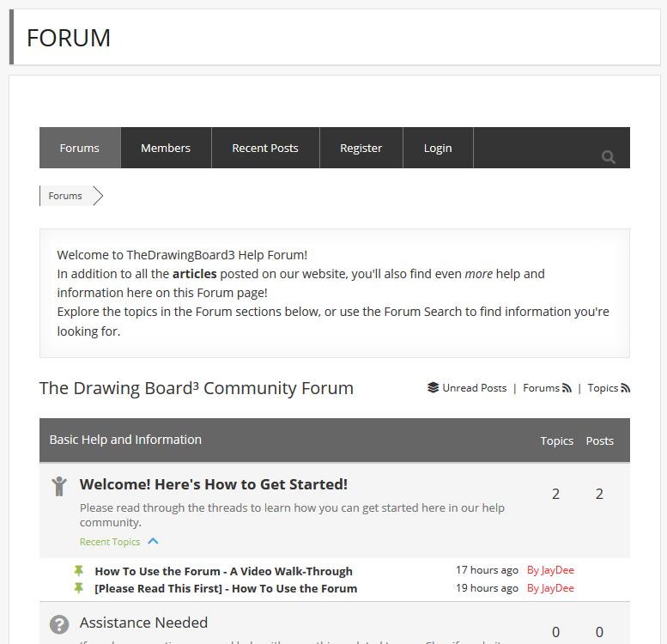667x644 pixels.
Task: Open the Members tab
Action: (x=166, y=148)
